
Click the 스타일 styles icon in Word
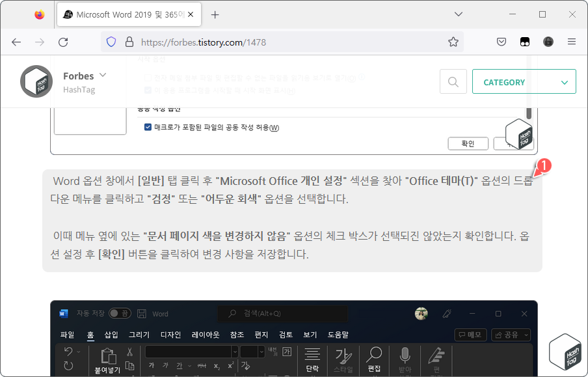click(x=343, y=356)
